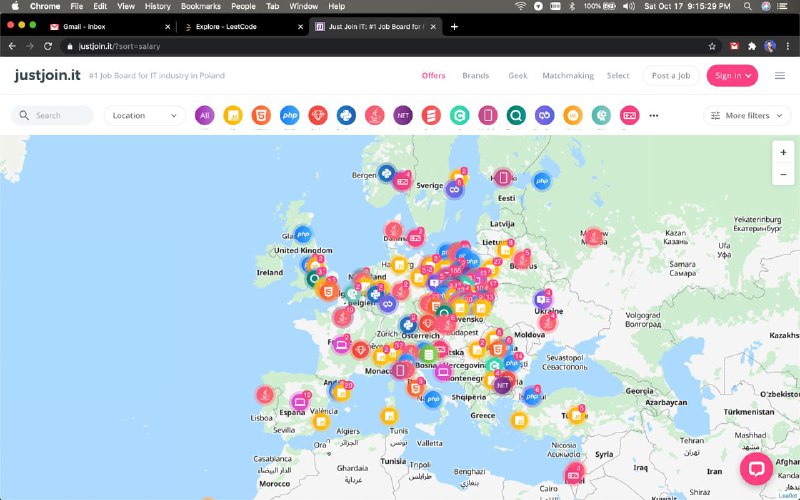This screenshot has height=500, width=800.
Task: Open macOS Spotlight search icon
Action: coord(747,6)
